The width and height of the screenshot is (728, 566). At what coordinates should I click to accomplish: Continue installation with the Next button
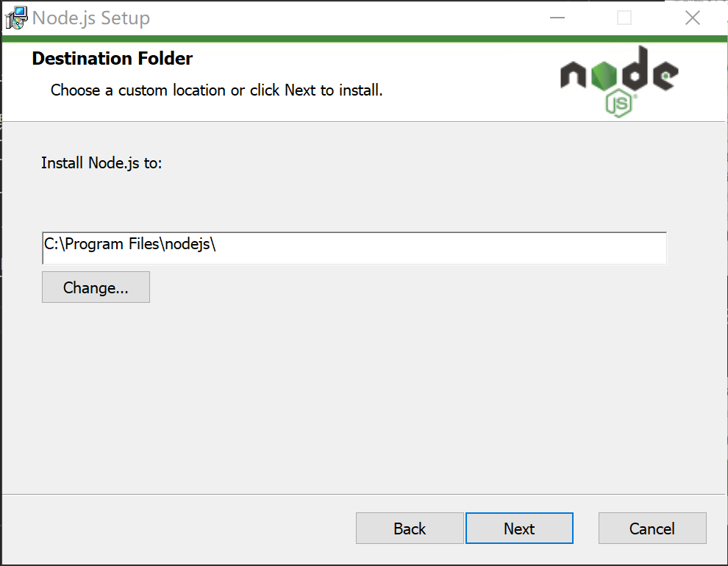tap(519, 528)
